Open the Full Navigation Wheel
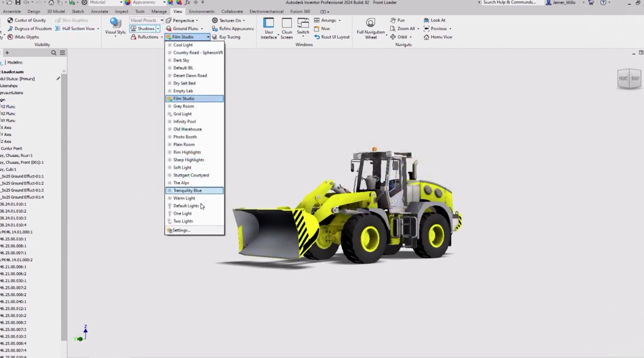644x358 pixels. 371,29
